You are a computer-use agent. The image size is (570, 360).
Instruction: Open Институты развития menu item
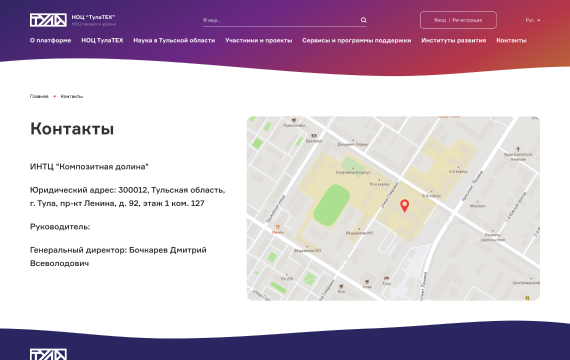point(454,40)
